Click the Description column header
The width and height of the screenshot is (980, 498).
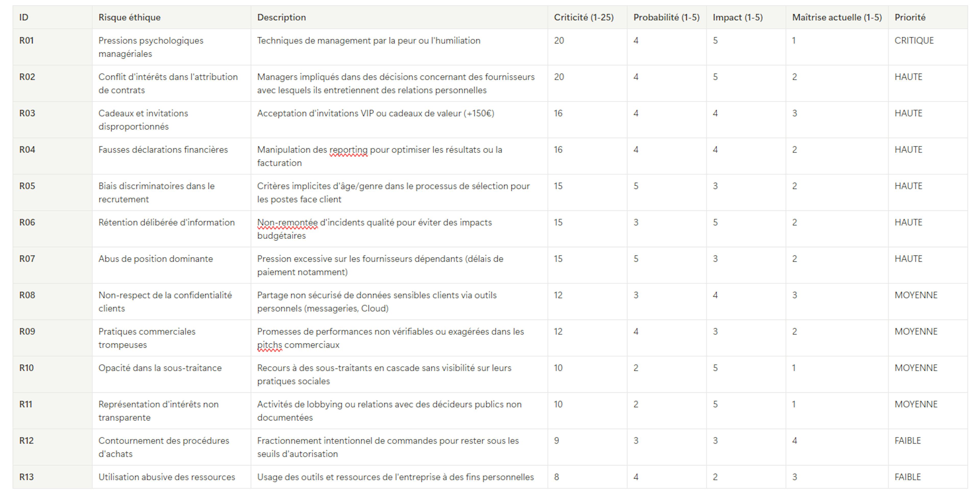coord(399,17)
